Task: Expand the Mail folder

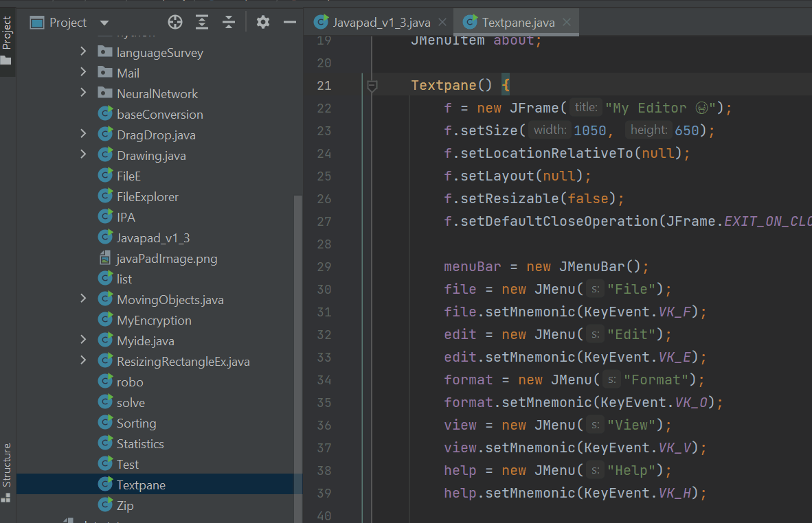Action: pyautogui.click(x=83, y=72)
